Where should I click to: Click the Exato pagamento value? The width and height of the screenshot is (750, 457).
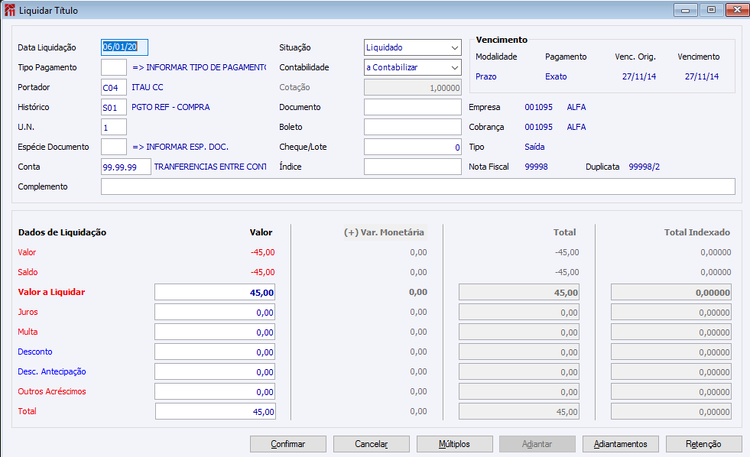556,77
